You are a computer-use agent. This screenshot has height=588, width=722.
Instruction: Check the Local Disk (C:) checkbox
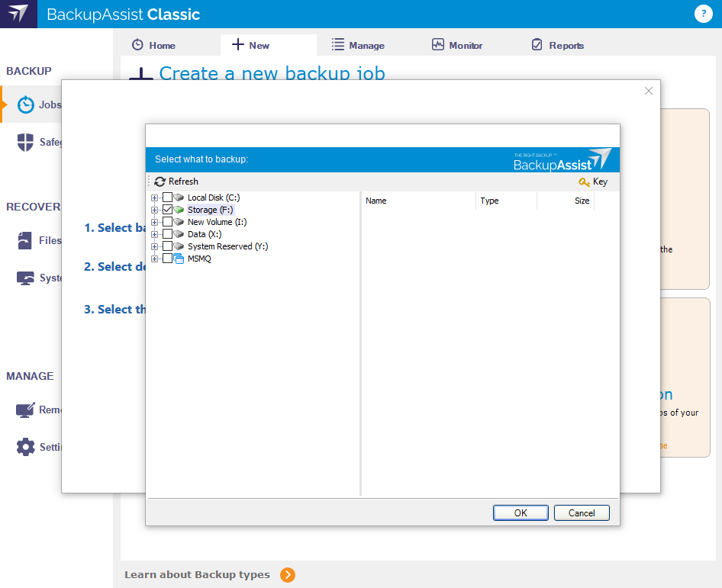(x=168, y=198)
